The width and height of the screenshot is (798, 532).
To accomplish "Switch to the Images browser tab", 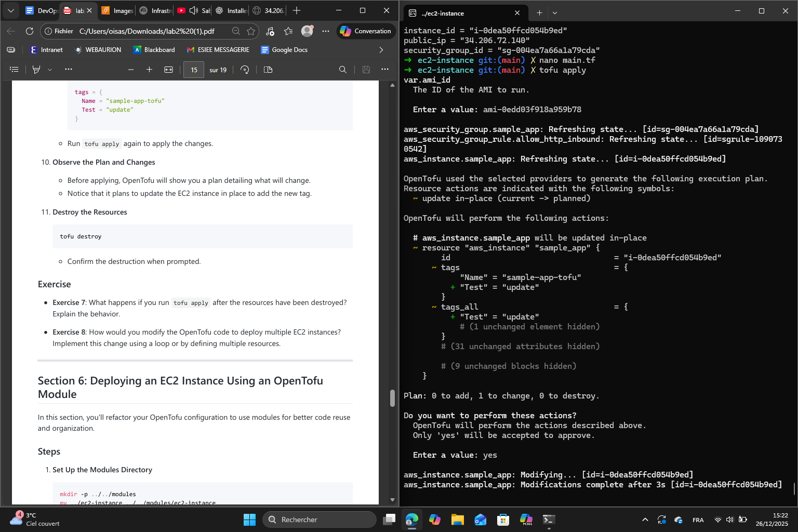I will point(117,10).
